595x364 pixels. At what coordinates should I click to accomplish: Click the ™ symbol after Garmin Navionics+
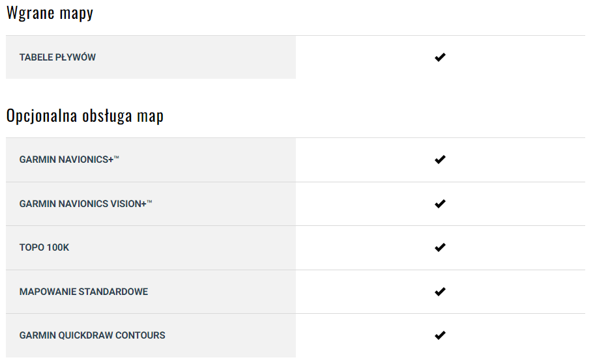[x=116, y=158]
